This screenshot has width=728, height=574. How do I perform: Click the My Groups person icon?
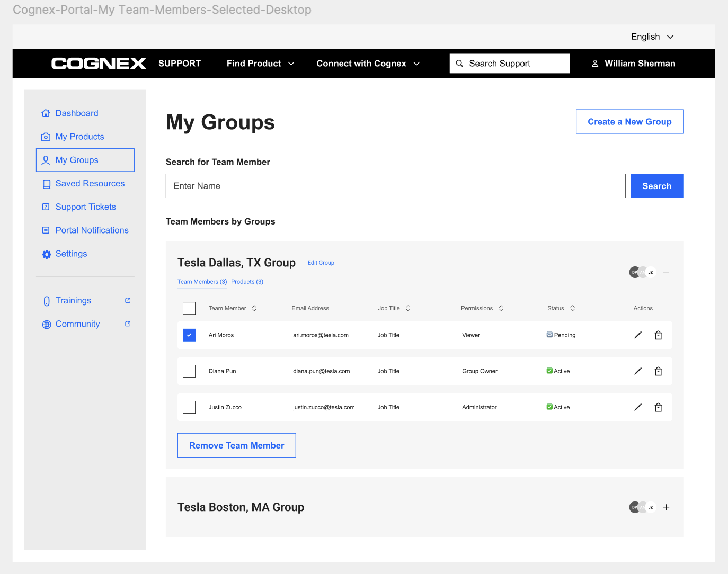[x=46, y=160]
